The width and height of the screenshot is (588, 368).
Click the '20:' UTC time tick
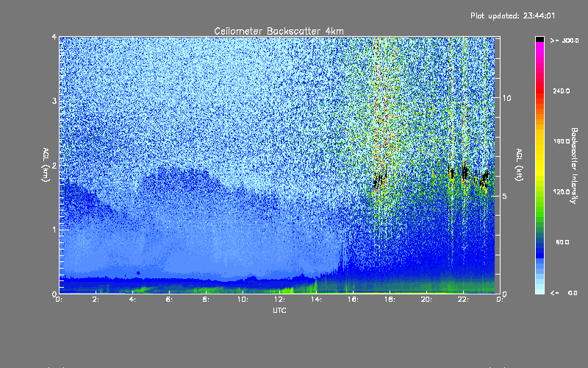tap(426, 300)
